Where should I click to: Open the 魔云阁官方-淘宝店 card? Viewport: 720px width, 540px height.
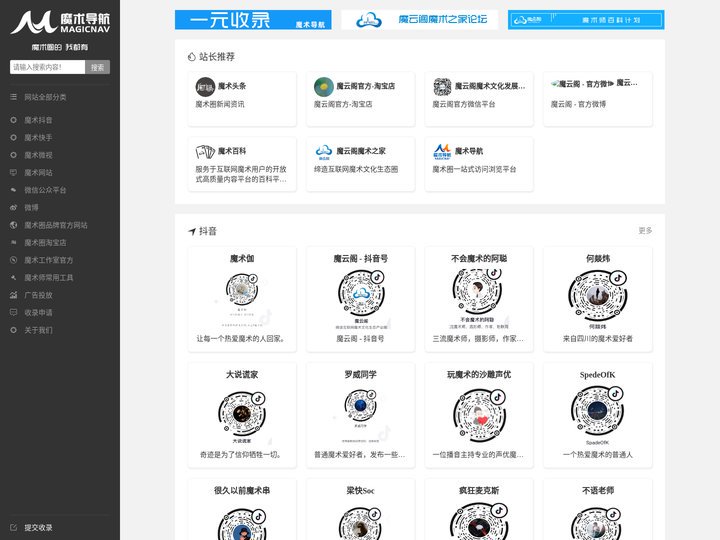(x=360, y=99)
